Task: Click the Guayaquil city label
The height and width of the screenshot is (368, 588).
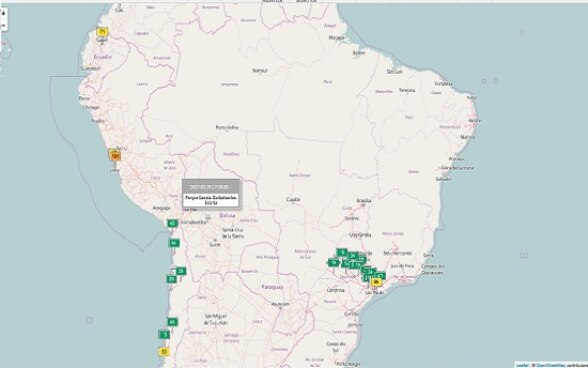Action: coord(91,68)
